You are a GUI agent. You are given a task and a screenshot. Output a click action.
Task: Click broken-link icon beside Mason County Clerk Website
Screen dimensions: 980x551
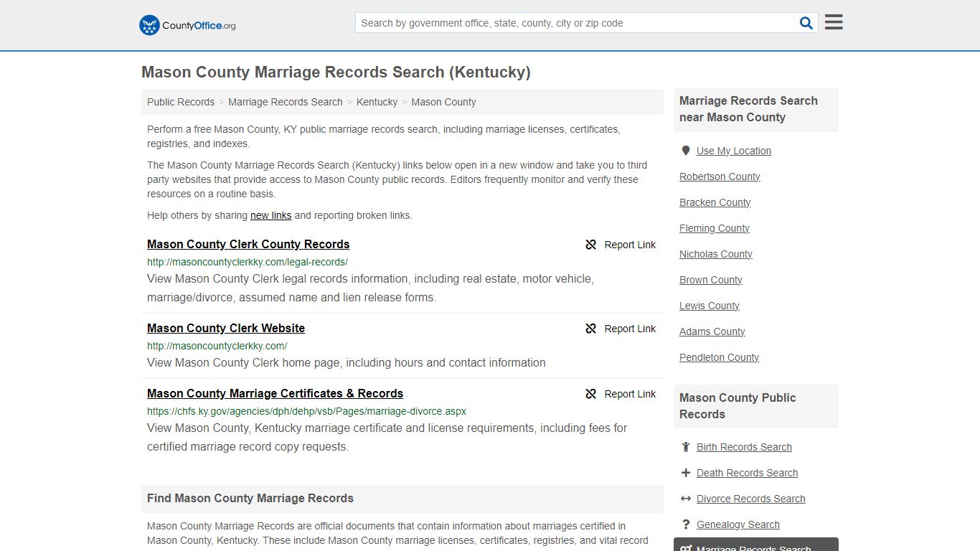590,329
